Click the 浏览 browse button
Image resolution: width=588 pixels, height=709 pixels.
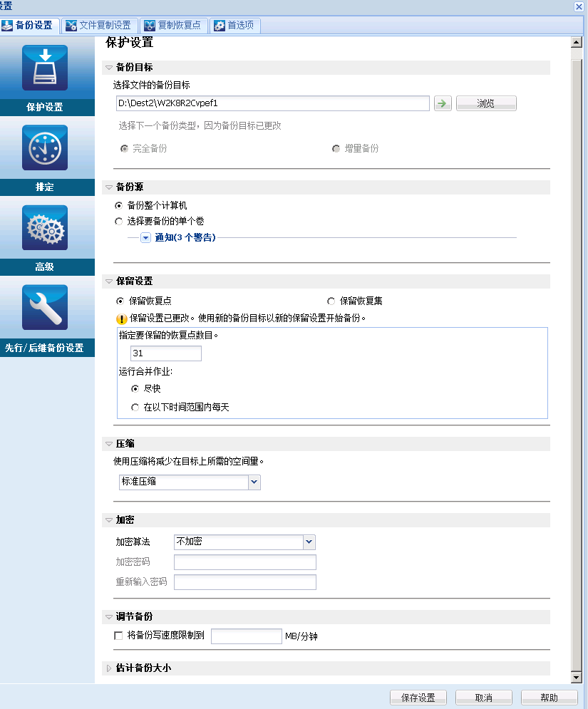point(486,103)
